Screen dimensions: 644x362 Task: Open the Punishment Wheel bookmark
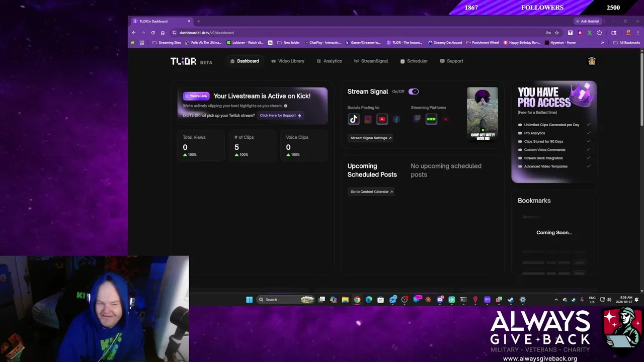pyautogui.click(x=482, y=43)
